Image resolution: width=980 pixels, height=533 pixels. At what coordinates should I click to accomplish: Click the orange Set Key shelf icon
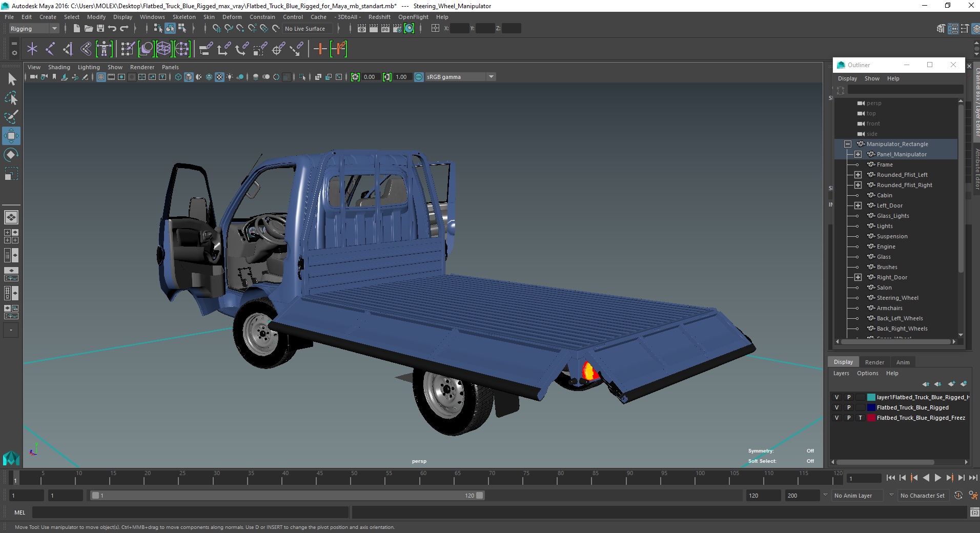click(320, 49)
